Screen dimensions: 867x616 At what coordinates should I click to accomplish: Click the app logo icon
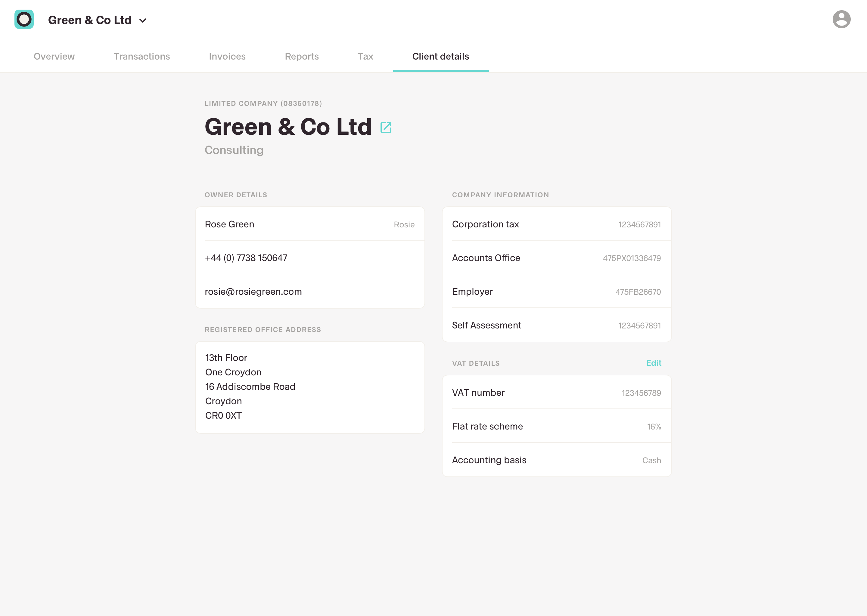24,19
